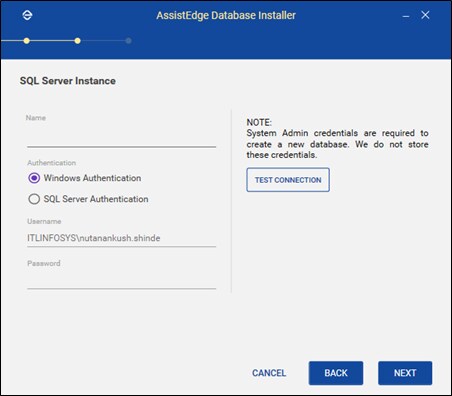Minimize the Database Installer window
452x396 pixels.
pyautogui.click(x=406, y=16)
